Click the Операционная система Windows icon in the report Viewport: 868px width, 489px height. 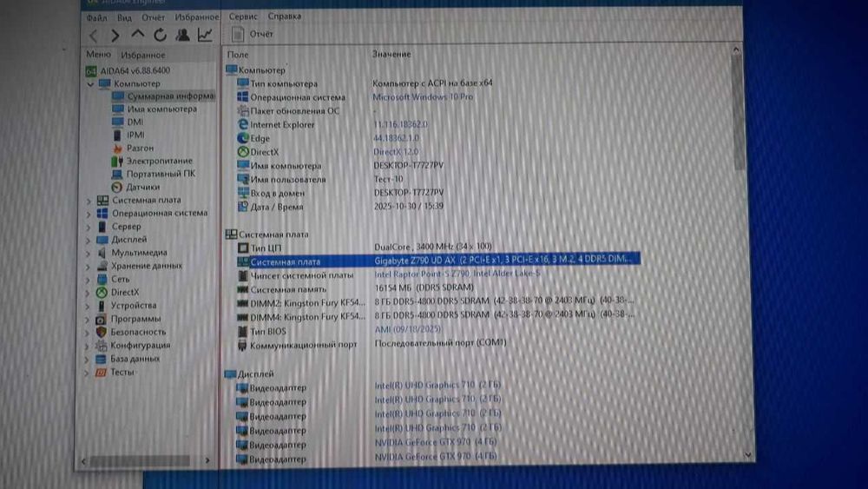click(242, 97)
